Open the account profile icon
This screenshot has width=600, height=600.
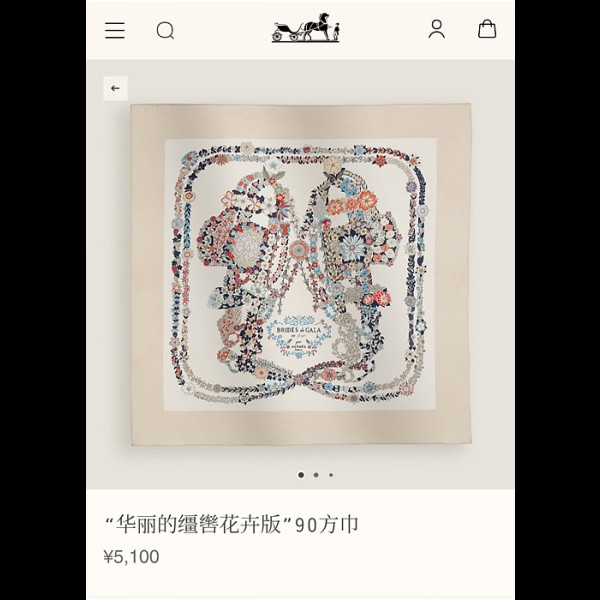(437, 29)
